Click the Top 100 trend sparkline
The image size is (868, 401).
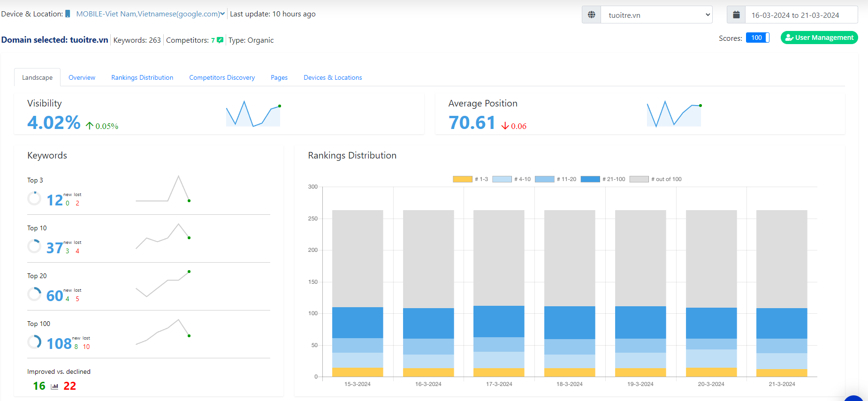163,332
